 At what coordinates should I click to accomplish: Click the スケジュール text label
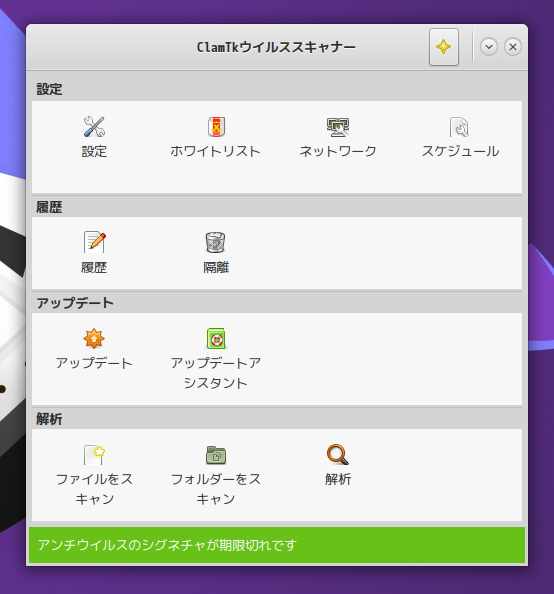click(460, 152)
